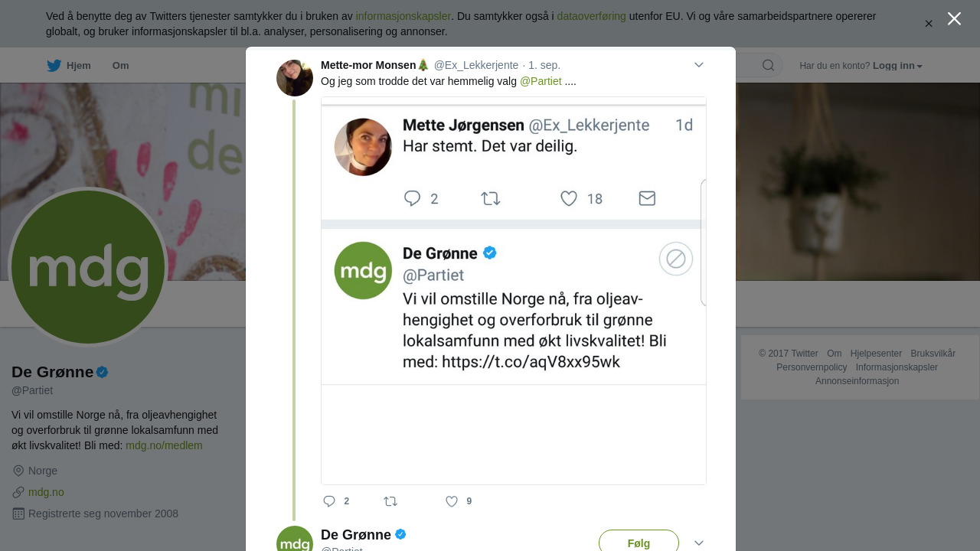Open Mette-mor Monsen's avatar profile

click(x=295, y=78)
